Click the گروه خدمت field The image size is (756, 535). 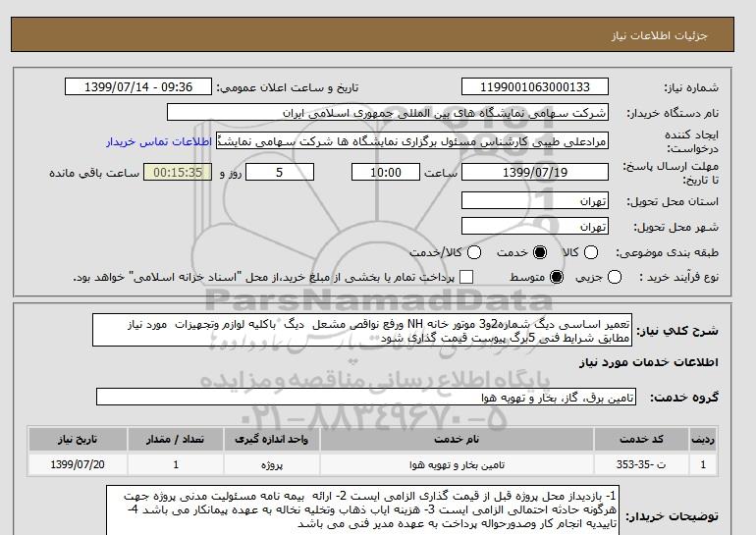pyautogui.click(x=366, y=398)
